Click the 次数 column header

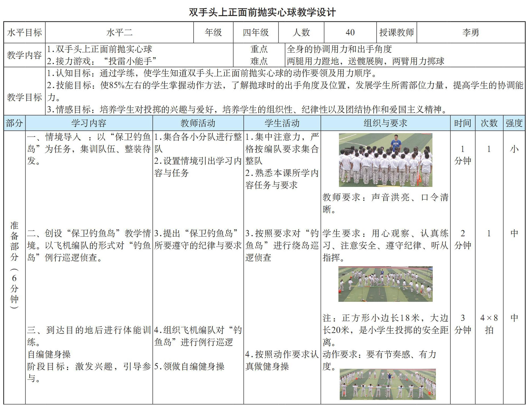489,123
